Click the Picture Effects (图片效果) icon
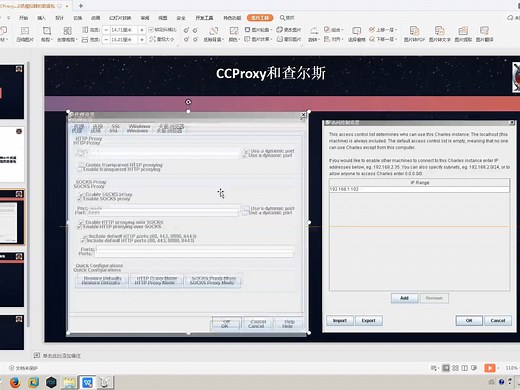Viewport: 520px width, 390px height. coord(247,39)
